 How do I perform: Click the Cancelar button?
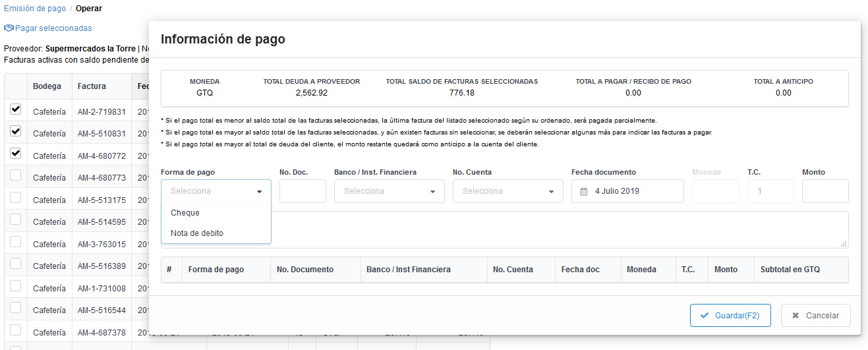click(x=815, y=316)
